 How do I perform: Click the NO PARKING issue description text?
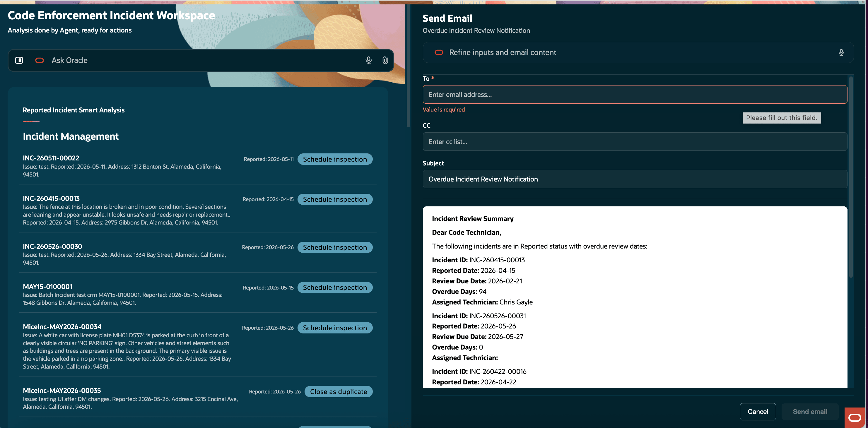127,351
